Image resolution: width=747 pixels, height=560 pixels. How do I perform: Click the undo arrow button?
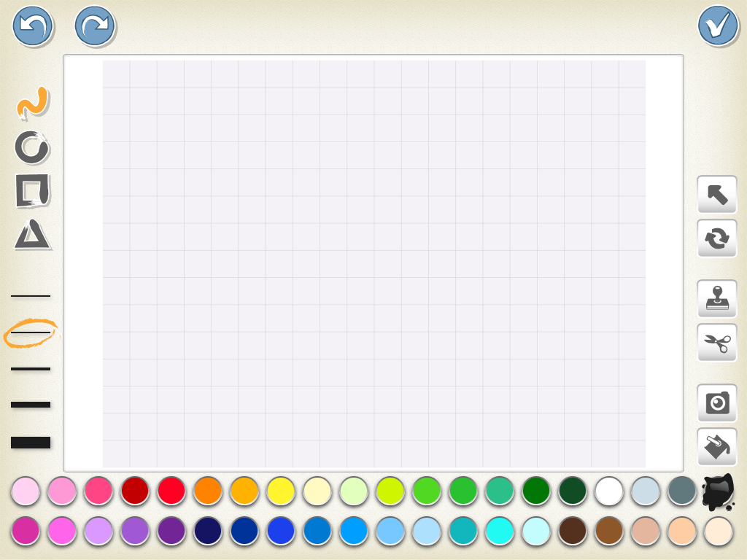[32, 26]
